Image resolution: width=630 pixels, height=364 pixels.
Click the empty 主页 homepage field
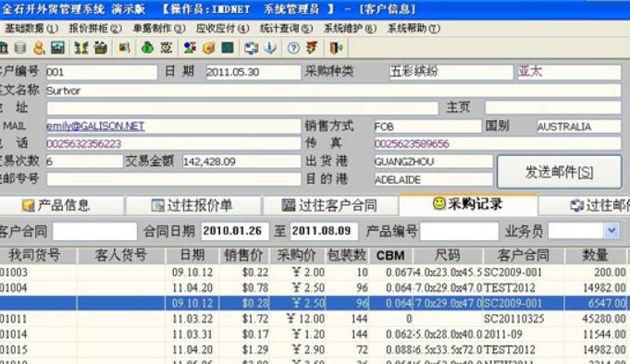553,107
